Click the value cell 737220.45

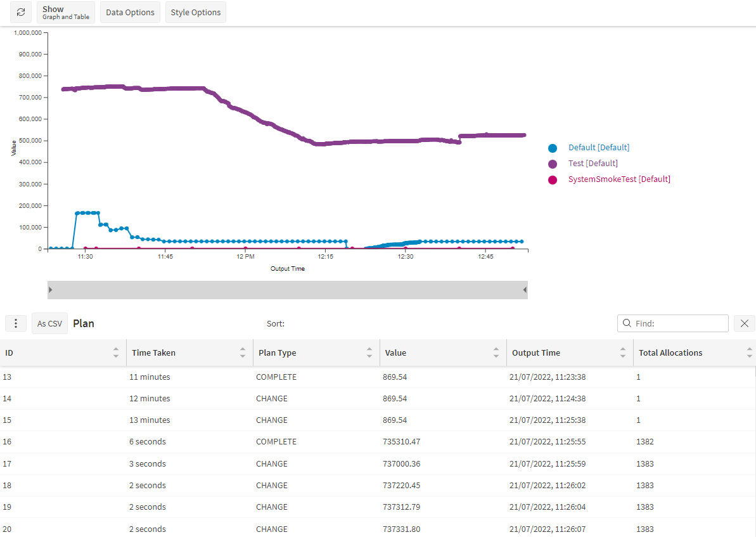(402, 486)
